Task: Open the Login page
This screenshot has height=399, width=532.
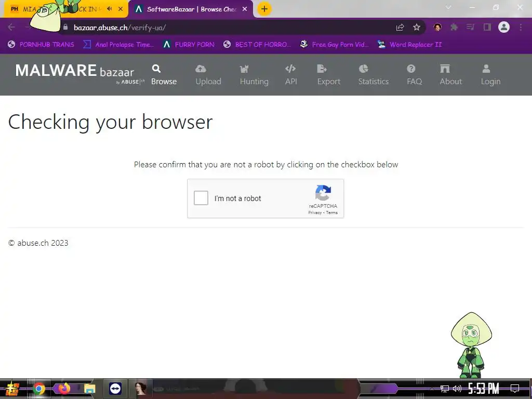Action: coord(490,75)
